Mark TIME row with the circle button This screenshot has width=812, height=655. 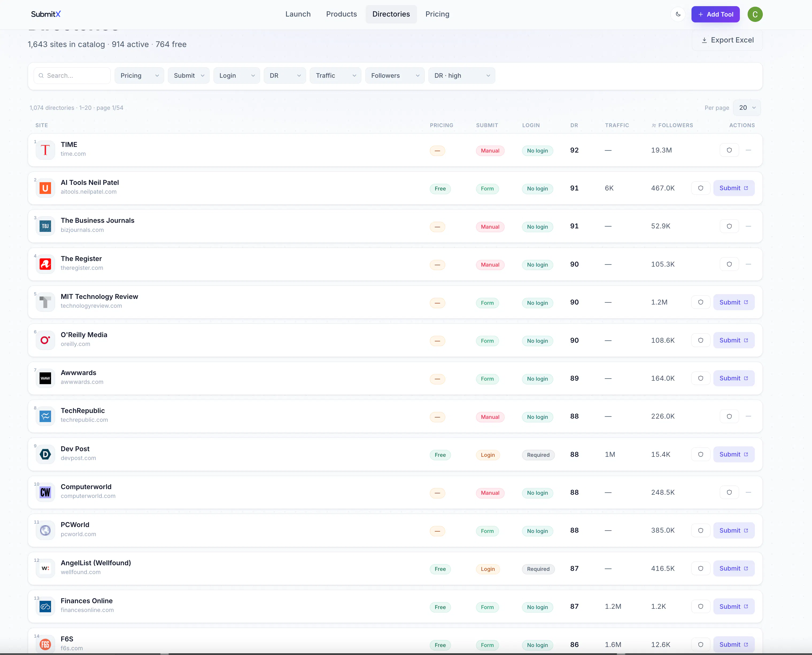click(x=729, y=150)
